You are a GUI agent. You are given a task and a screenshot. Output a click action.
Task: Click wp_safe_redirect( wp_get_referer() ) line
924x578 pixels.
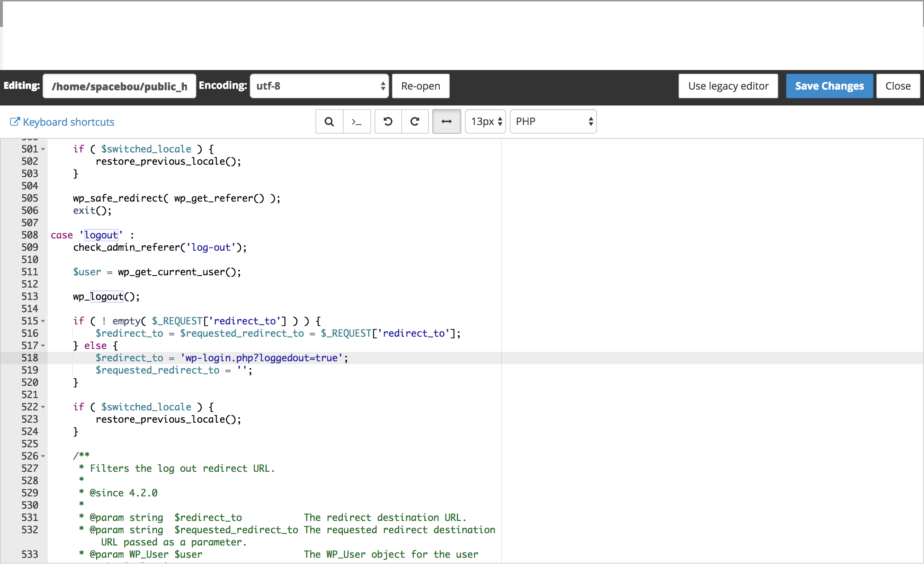pos(177,198)
